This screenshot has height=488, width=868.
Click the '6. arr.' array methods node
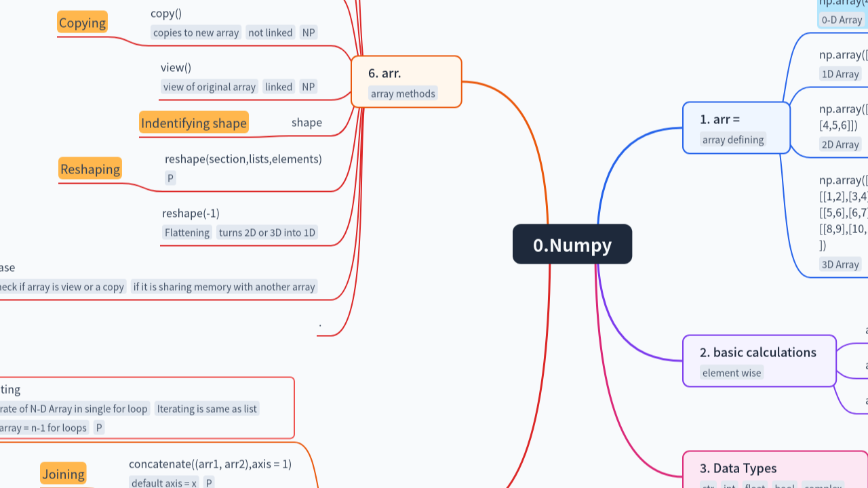pos(406,81)
